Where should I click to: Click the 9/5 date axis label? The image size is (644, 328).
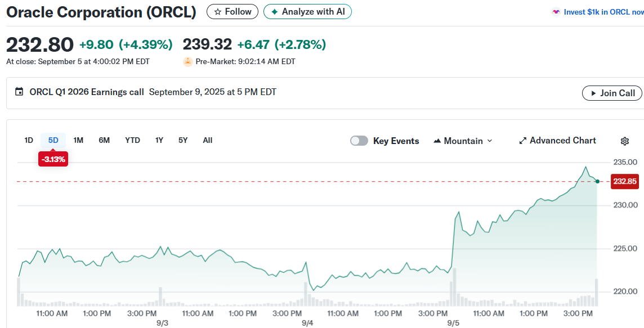coord(453,323)
